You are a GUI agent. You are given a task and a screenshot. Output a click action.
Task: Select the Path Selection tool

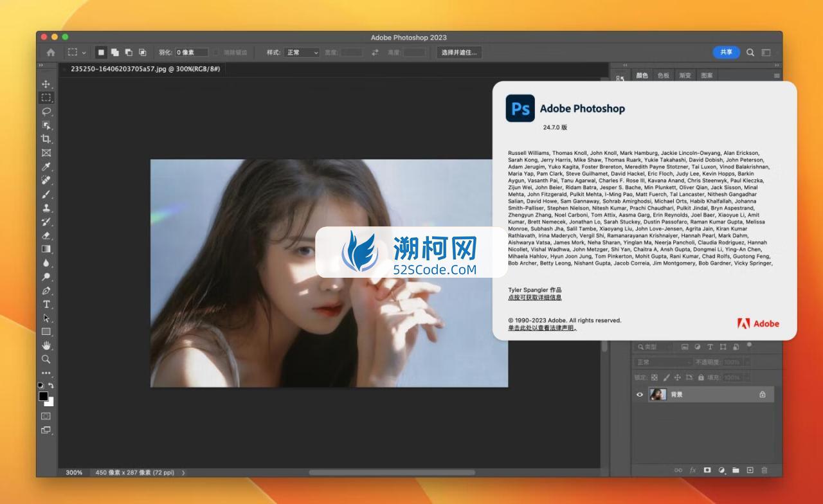46,318
